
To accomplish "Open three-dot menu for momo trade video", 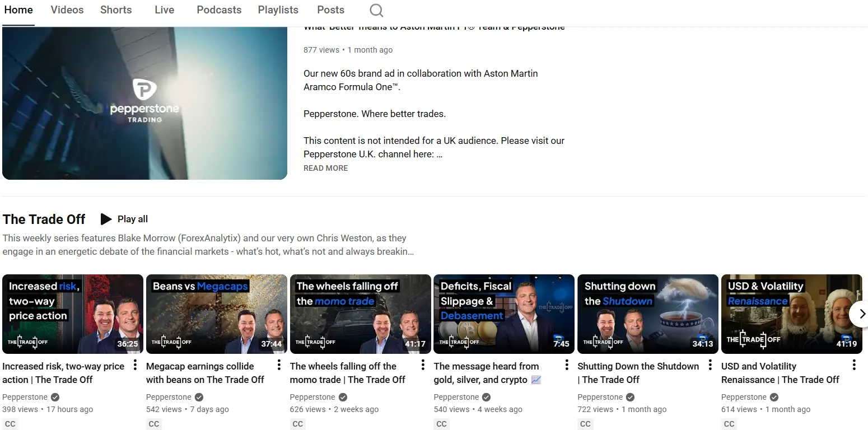I will (423, 366).
